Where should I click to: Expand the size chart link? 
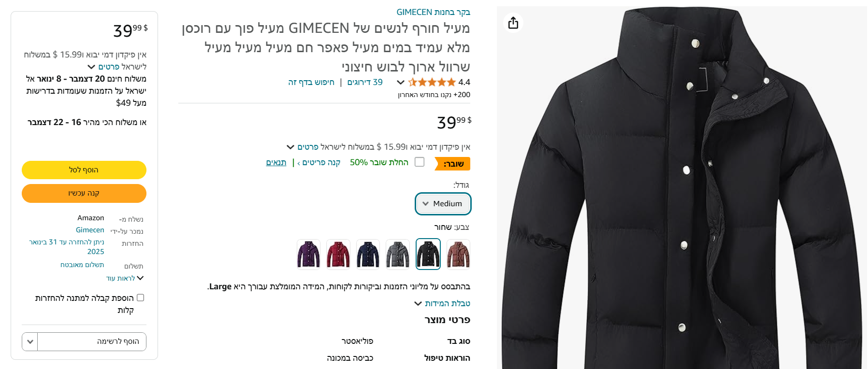(x=442, y=303)
